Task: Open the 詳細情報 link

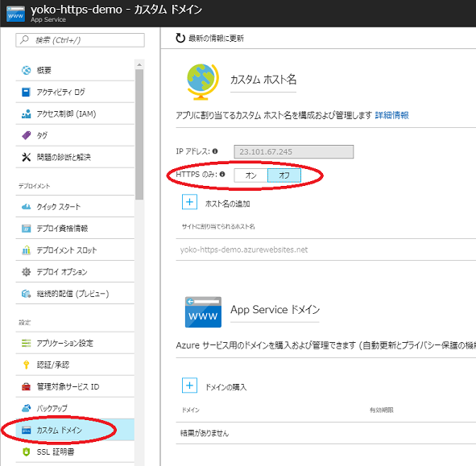Action: click(391, 115)
